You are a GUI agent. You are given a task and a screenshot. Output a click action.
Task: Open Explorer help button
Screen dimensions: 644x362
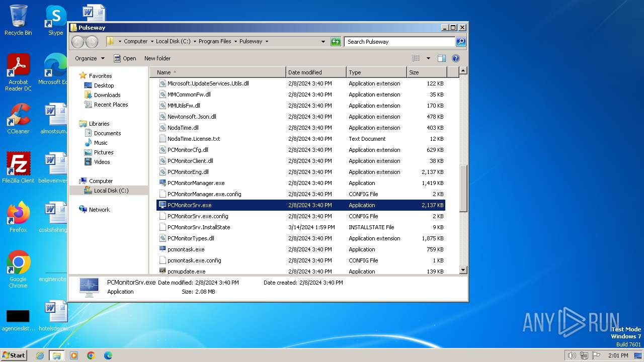456,58
